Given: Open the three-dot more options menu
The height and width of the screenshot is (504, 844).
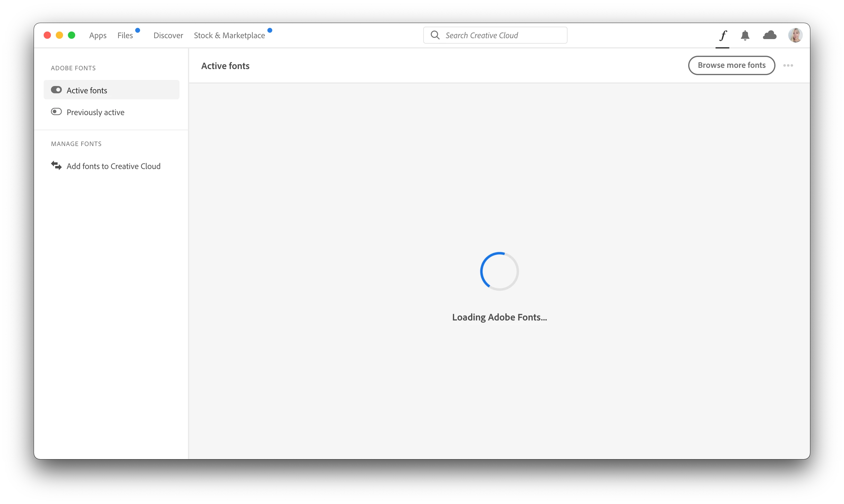Looking at the screenshot, I should 788,65.
